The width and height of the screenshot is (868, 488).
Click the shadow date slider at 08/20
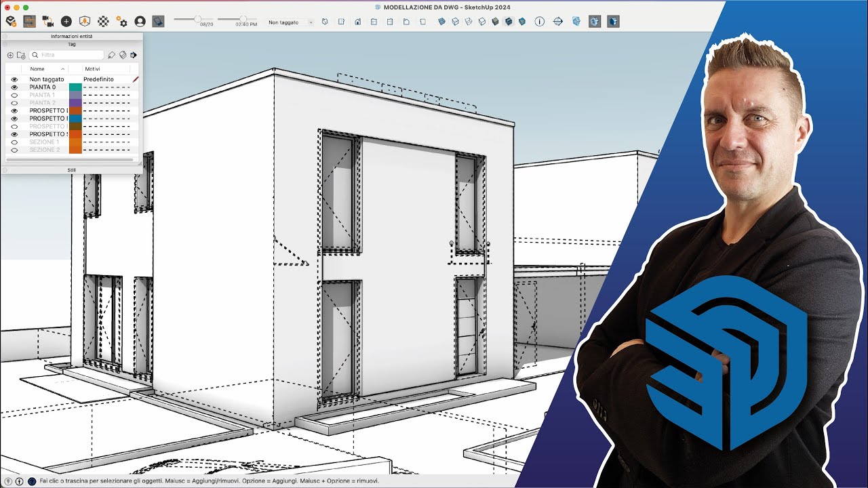point(197,19)
